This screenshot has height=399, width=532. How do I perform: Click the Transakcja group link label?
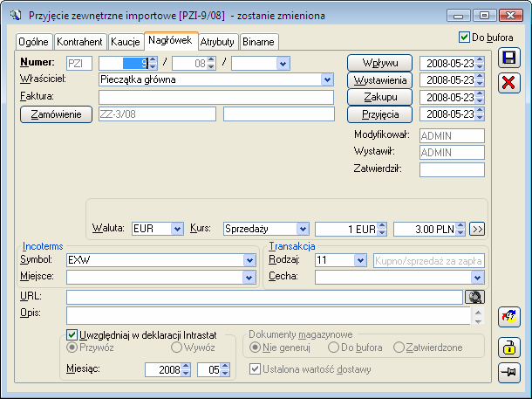pos(292,246)
